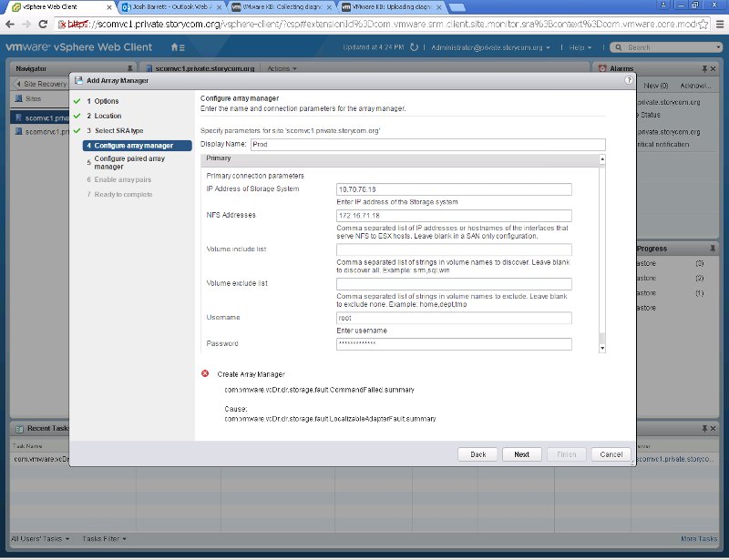This screenshot has height=560, width=729.
Task: Close the Outlook Web App tab
Action: click(x=218, y=7)
